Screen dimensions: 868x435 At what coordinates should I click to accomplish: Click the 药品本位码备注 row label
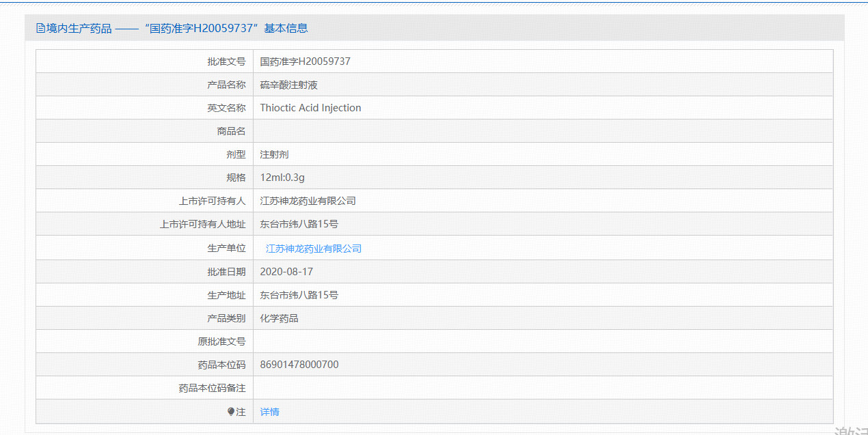pos(212,388)
